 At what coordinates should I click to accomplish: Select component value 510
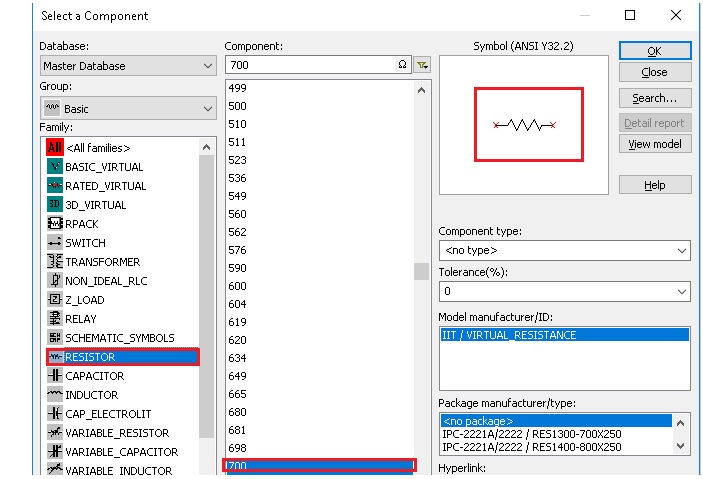click(x=237, y=124)
